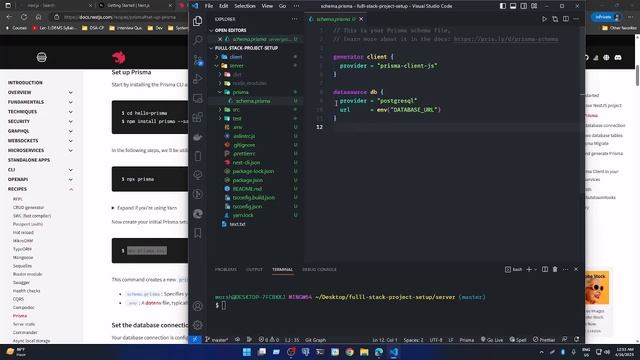Click the Run file play icon in editor
640x360 pixels.
544,19
